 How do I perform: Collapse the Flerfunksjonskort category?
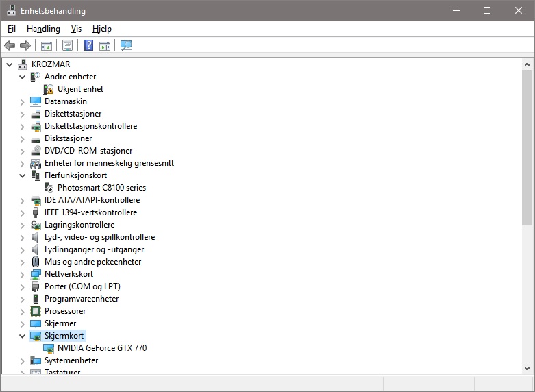click(x=22, y=175)
